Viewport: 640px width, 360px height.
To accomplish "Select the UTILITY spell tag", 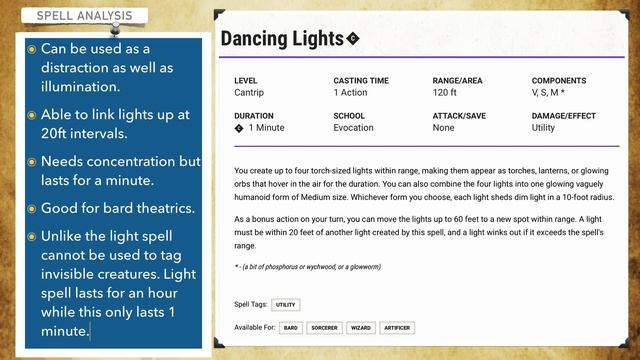I will 285,305.
